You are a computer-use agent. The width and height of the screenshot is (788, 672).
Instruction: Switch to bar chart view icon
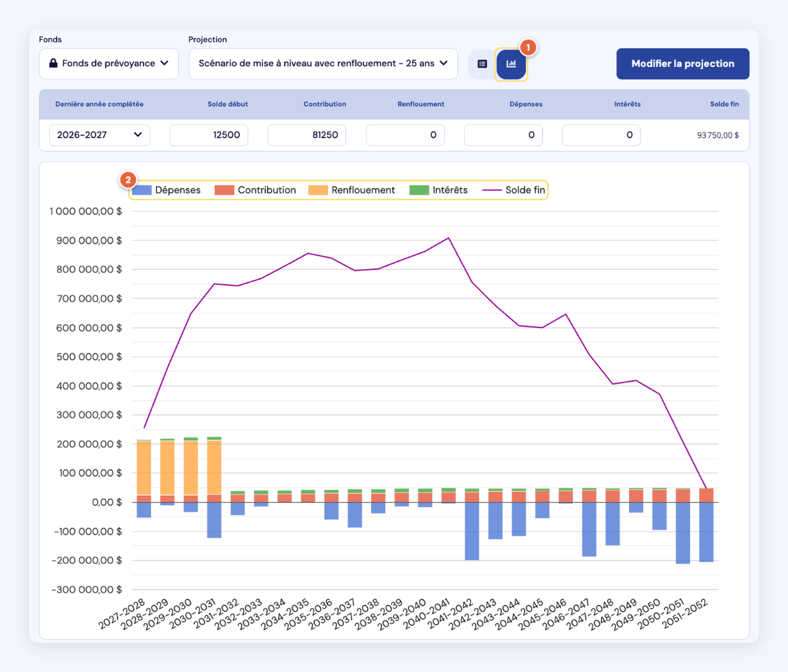click(511, 64)
